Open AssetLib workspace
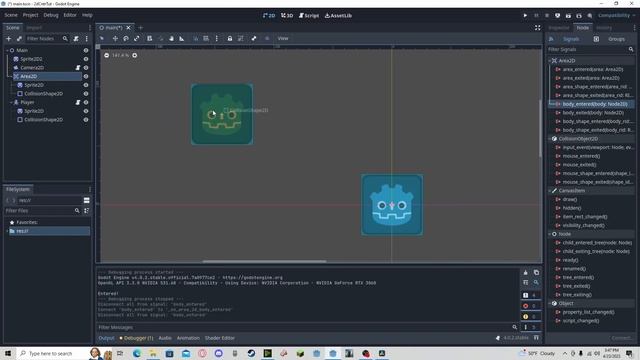The width and height of the screenshot is (640, 360). point(338,16)
